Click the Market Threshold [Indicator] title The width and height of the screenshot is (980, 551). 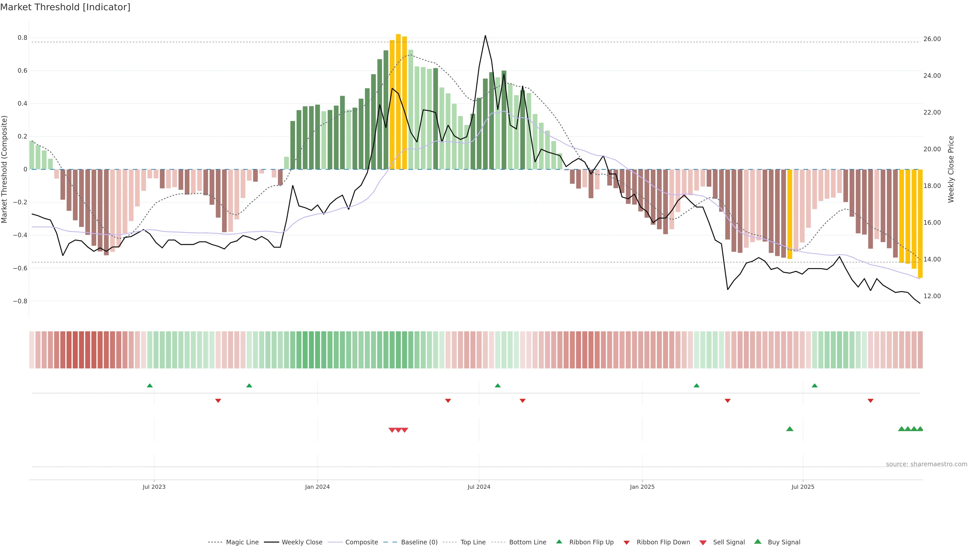pos(65,7)
